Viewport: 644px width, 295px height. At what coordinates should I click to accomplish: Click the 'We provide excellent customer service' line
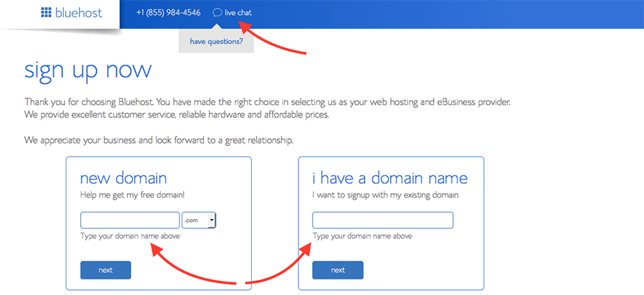[x=177, y=115]
